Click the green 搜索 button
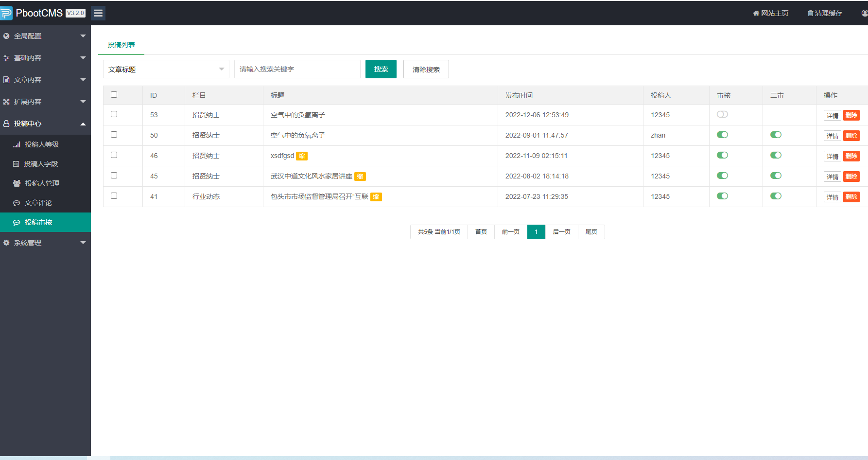The height and width of the screenshot is (460, 868). tap(381, 69)
